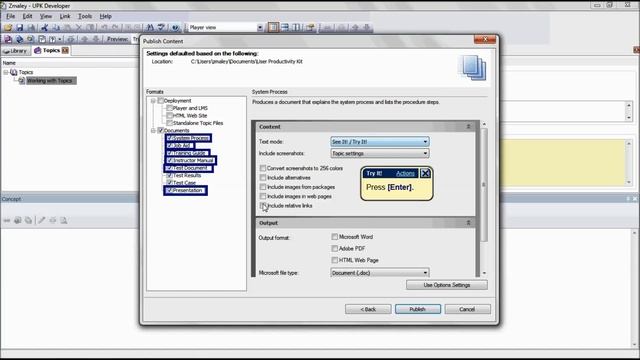Click the Cut scissors toolbar icon
Image resolution: width=640 pixels, height=360 pixels.
[x=45, y=27]
